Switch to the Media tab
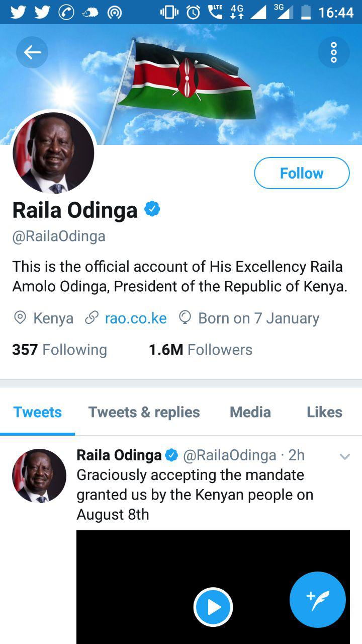 coord(250,412)
